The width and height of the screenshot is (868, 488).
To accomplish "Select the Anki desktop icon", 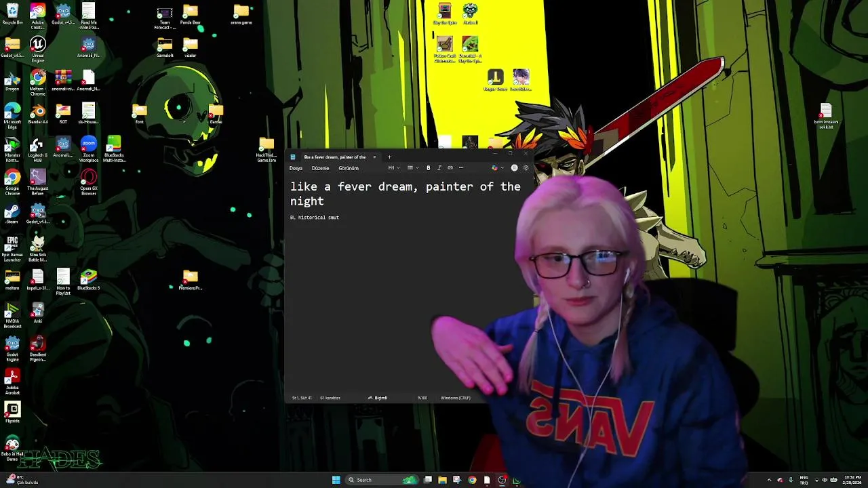I will (x=38, y=313).
